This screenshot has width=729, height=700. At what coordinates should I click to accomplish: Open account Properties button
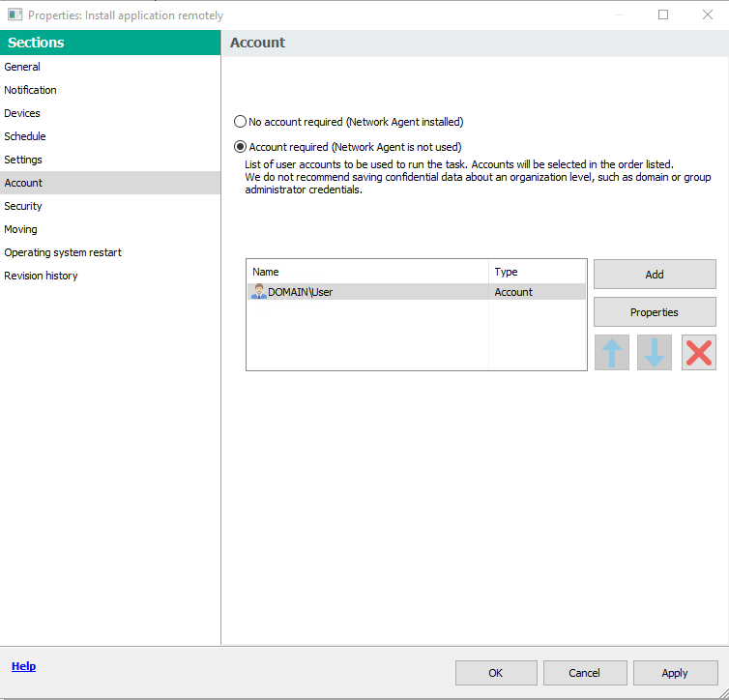655,312
